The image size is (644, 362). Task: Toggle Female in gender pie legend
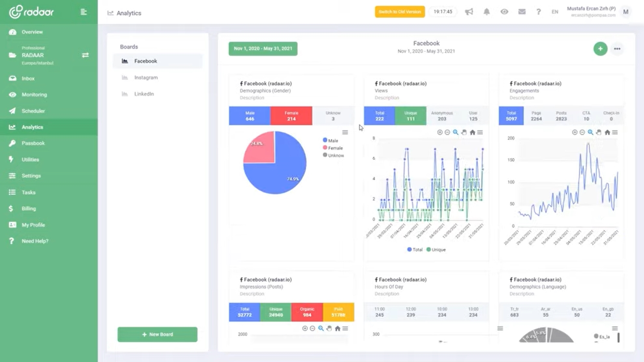click(333, 148)
